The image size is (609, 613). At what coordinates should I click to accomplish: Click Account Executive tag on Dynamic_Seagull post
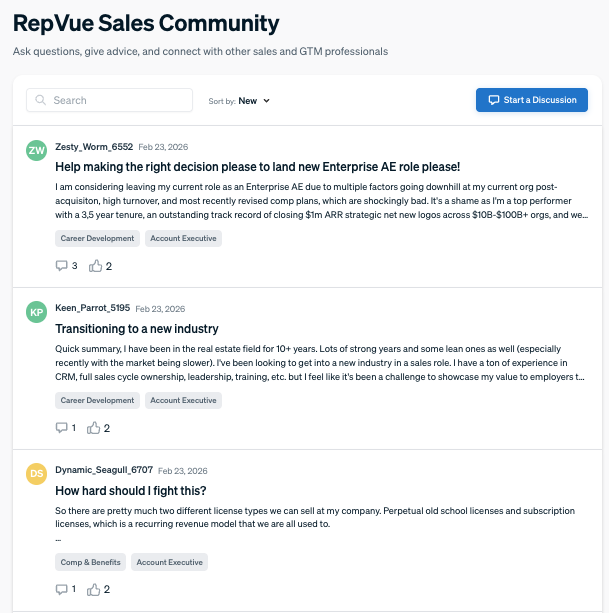(169, 562)
